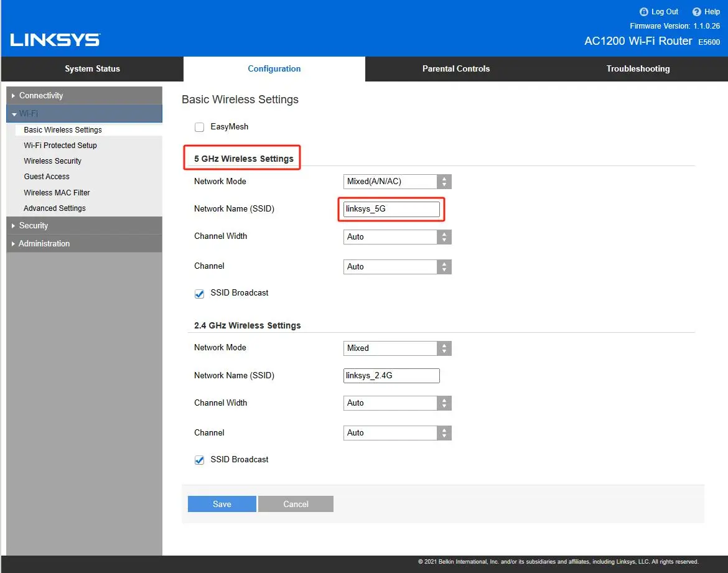Open Basic Wireless Settings in sidebar

(63, 130)
